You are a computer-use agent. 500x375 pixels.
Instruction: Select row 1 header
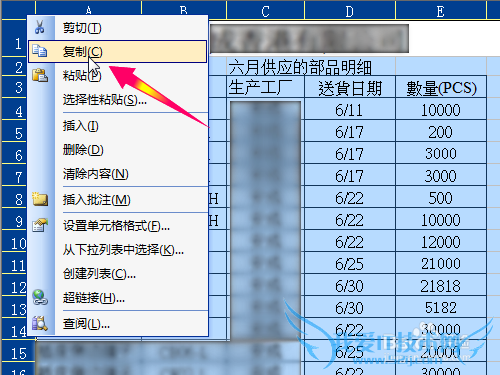(x=14, y=39)
